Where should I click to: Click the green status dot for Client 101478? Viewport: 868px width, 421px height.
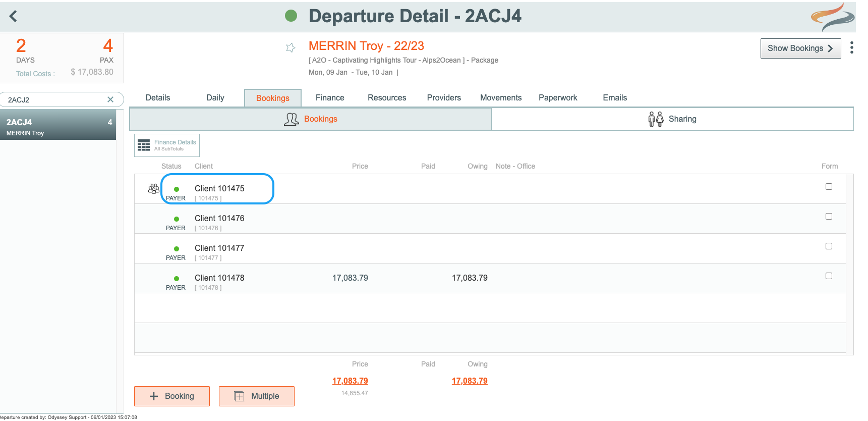point(177,279)
